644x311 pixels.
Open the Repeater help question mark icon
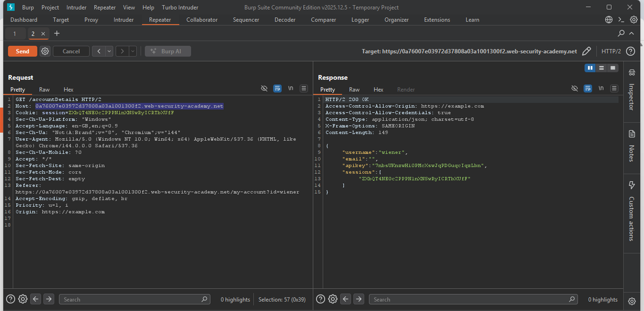[631, 51]
